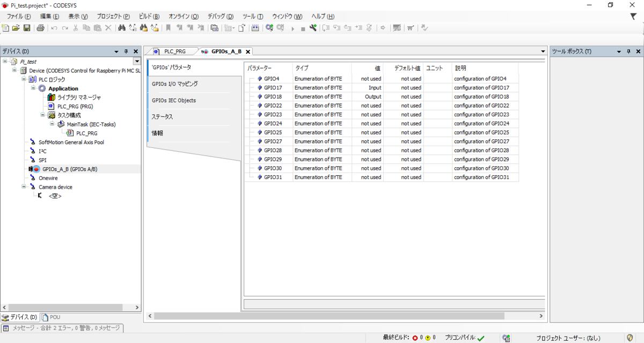This screenshot has width=644, height=343.
Task: Click the Logout gear icon
Action: pos(280,28)
